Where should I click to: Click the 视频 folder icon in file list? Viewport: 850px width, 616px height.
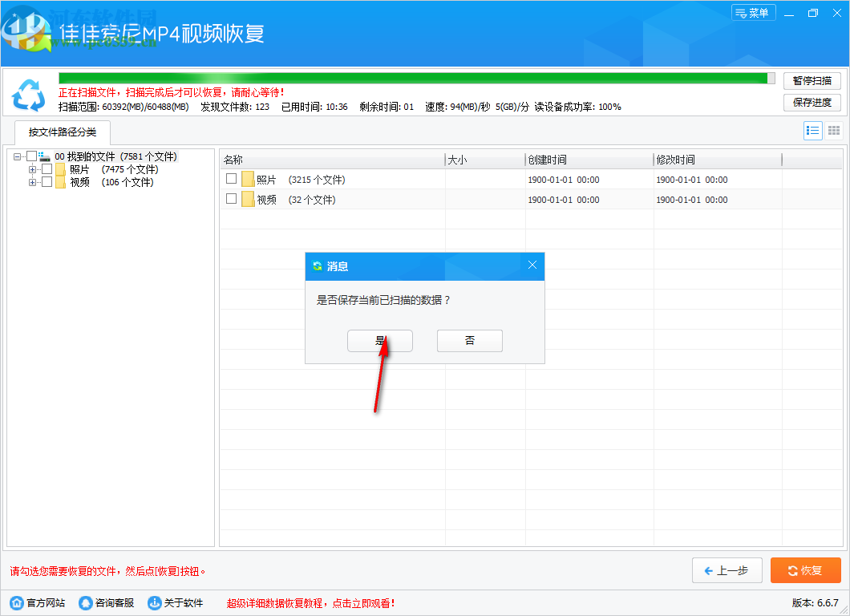click(x=248, y=199)
